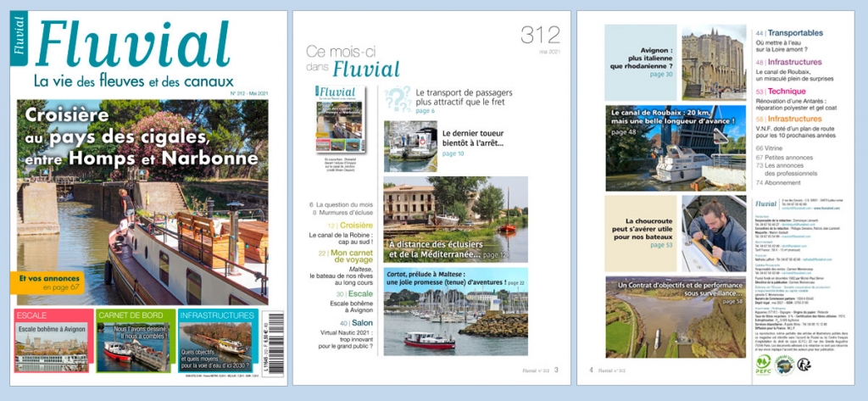Click the green PEFC logo
This screenshot has height=401, width=868.
tap(763, 365)
